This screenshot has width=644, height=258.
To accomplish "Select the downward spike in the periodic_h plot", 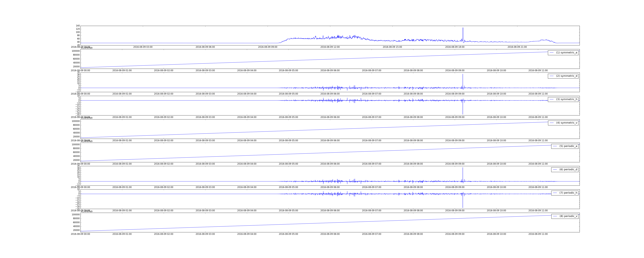I will (x=463, y=201).
